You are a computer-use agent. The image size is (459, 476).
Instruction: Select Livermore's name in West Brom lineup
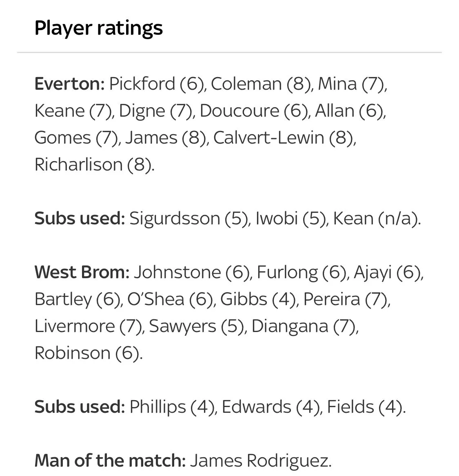[74, 326]
